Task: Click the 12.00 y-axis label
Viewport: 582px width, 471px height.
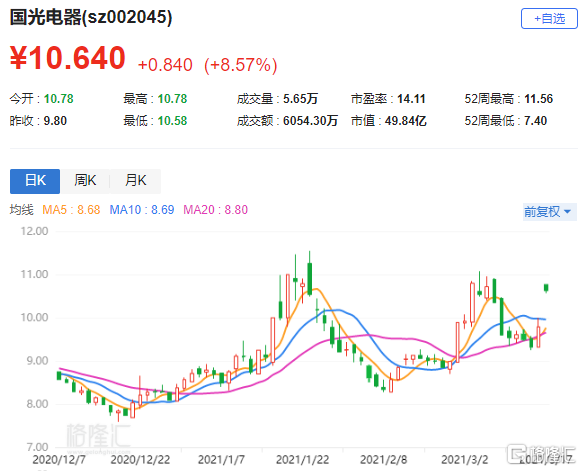Action: pyautogui.click(x=34, y=231)
